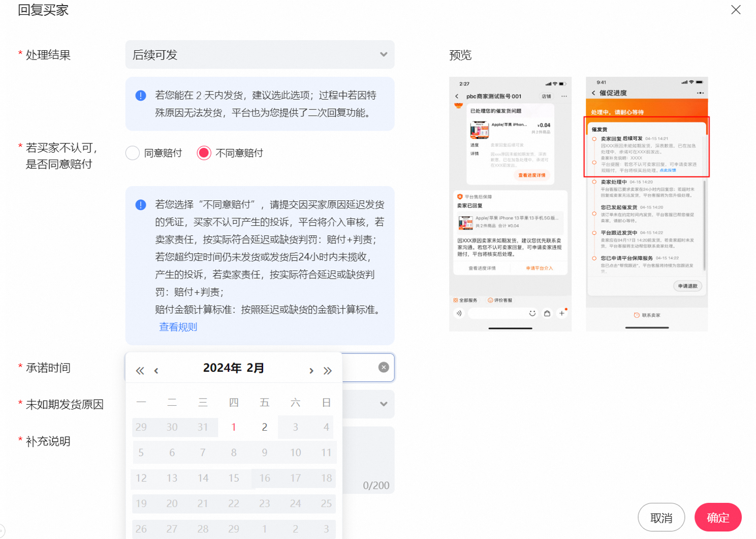Pick February 1 in the calendar
Viewport: 756px width, 539px height.
[x=234, y=427]
